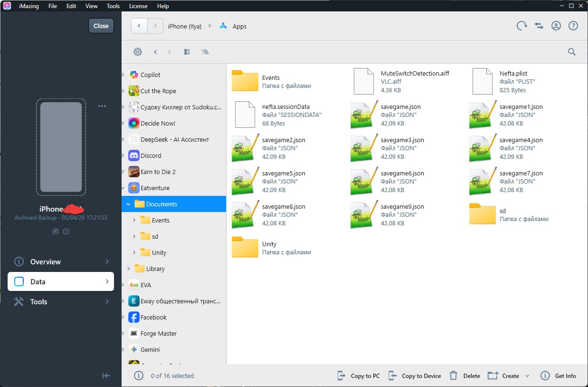Open the help question mark icon
This screenshot has width=588, height=387.
tap(573, 26)
